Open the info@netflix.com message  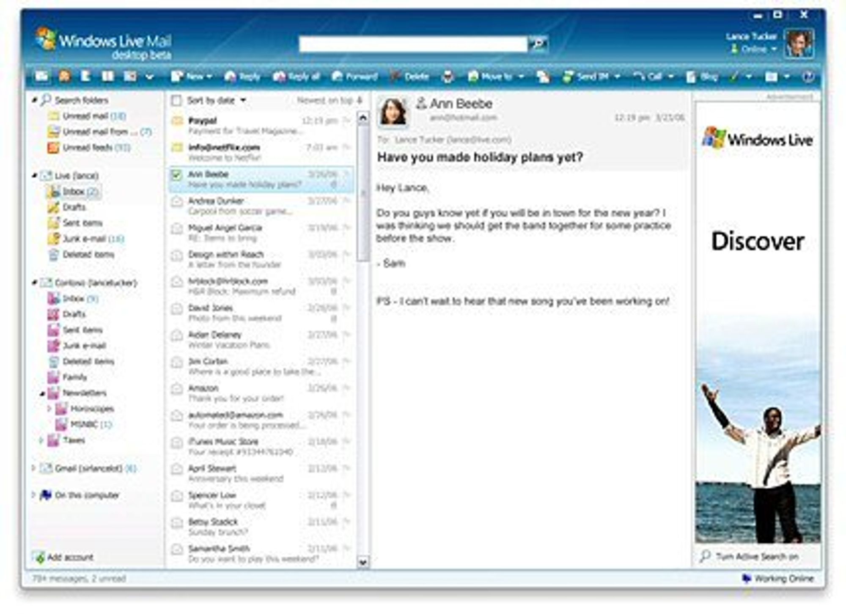click(x=261, y=152)
